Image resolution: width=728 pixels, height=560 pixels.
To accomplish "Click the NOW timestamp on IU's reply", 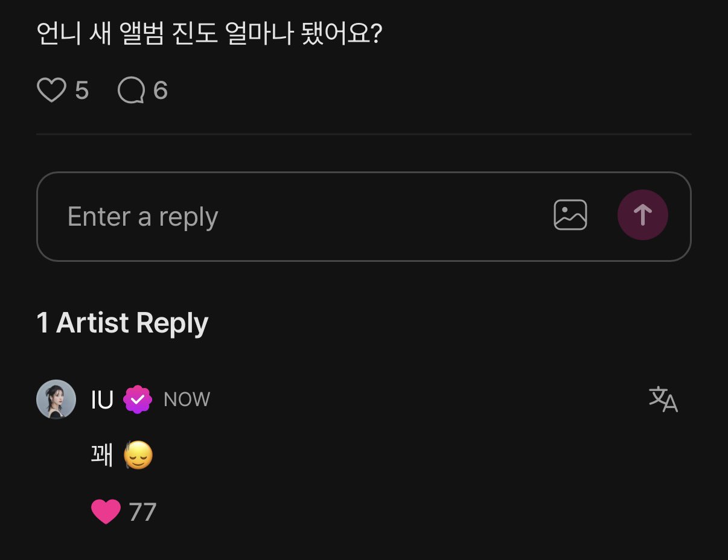I will coord(187,399).
